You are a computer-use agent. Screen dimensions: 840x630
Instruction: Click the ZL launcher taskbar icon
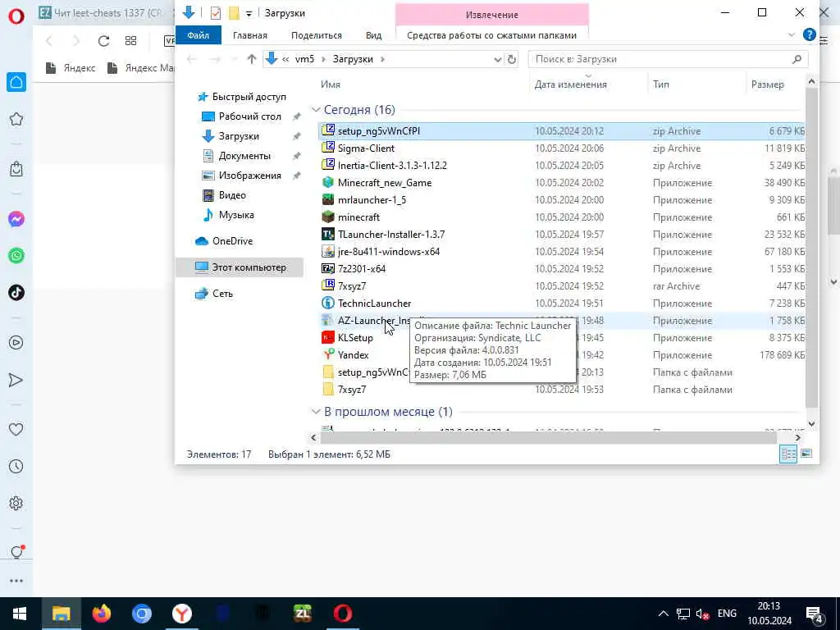coord(303,614)
